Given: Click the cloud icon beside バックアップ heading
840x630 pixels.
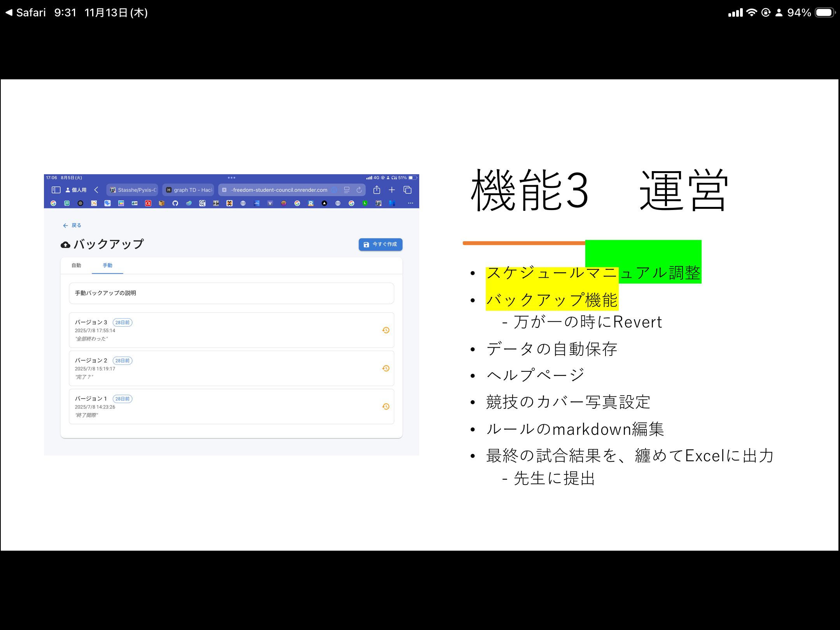Looking at the screenshot, I should pos(65,244).
